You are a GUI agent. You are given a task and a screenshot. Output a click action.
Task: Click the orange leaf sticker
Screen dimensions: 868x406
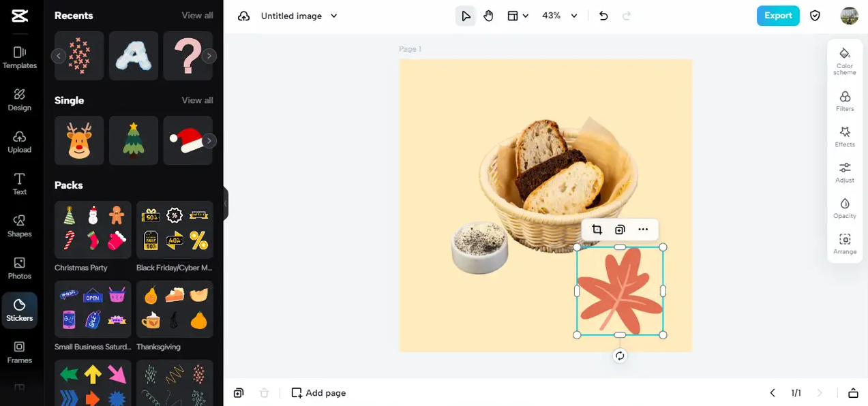point(620,291)
